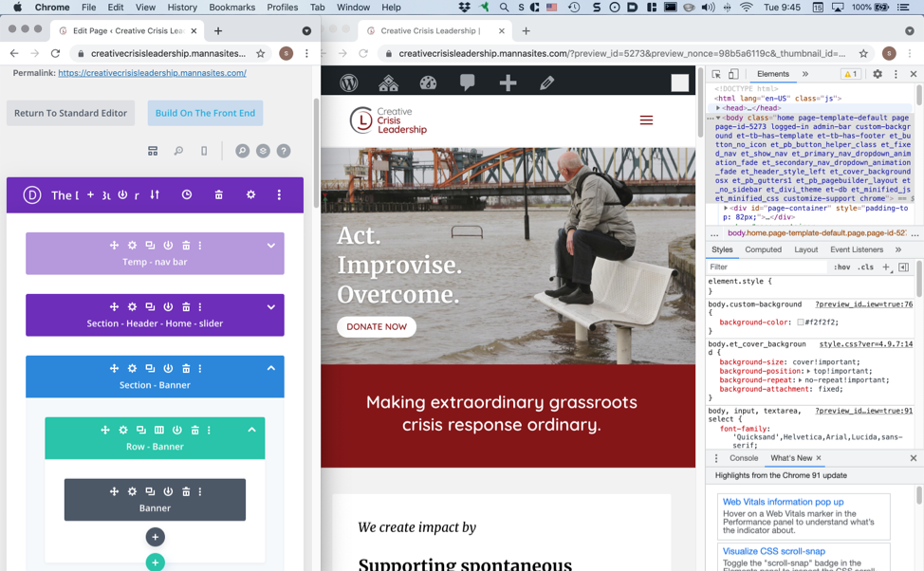Open the permalink URL
Image resolution: width=924 pixels, height=571 pixels.
coord(152,73)
